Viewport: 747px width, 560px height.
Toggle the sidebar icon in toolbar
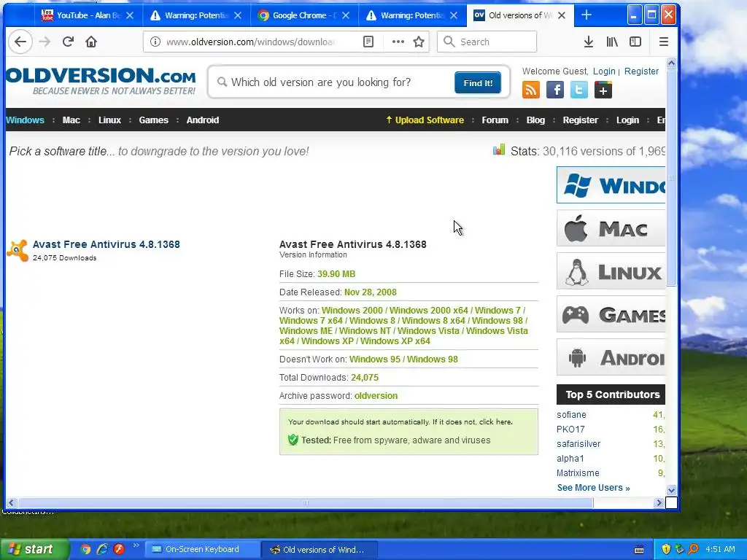(x=635, y=42)
